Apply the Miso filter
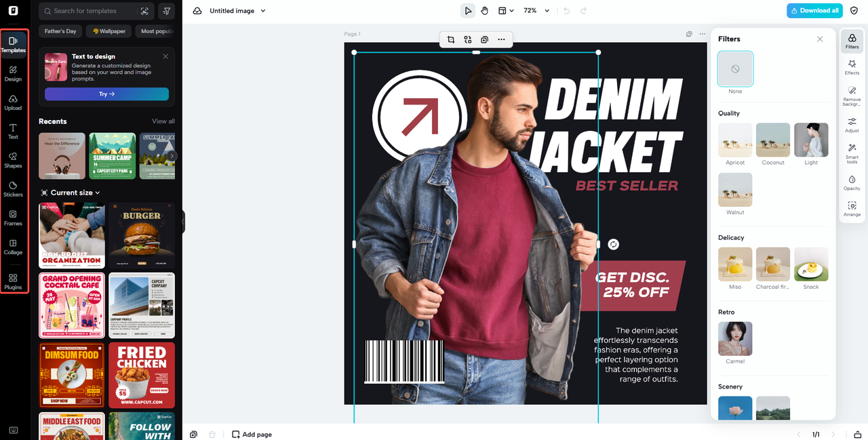The width and height of the screenshot is (868, 440). tap(735, 264)
